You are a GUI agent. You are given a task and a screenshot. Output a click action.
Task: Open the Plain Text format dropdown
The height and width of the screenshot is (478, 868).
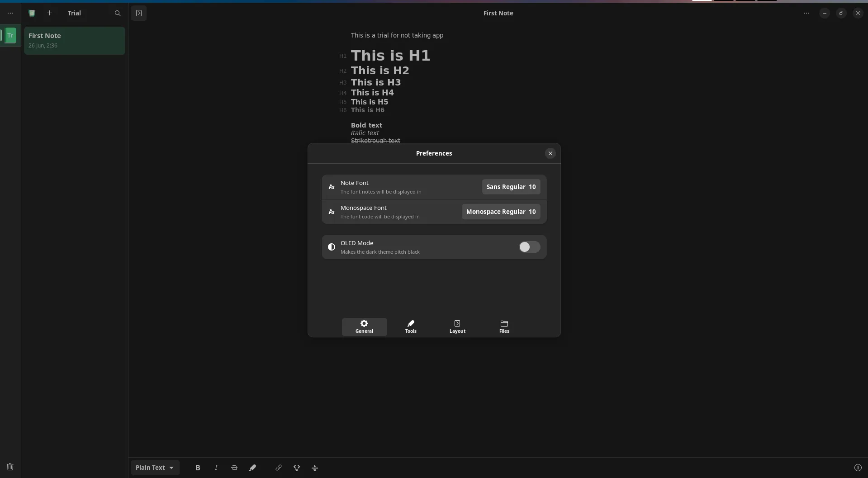tap(155, 468)
